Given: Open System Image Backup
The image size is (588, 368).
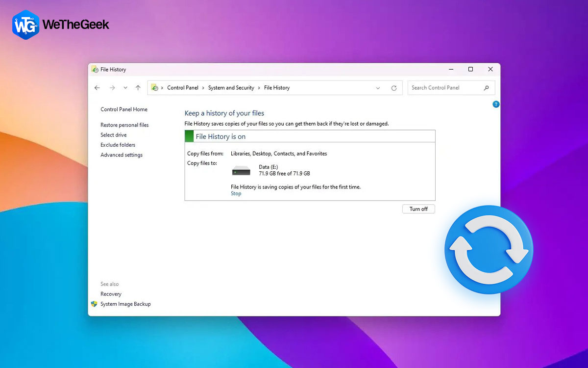Looking at the screenshot, I should (125, 304).
